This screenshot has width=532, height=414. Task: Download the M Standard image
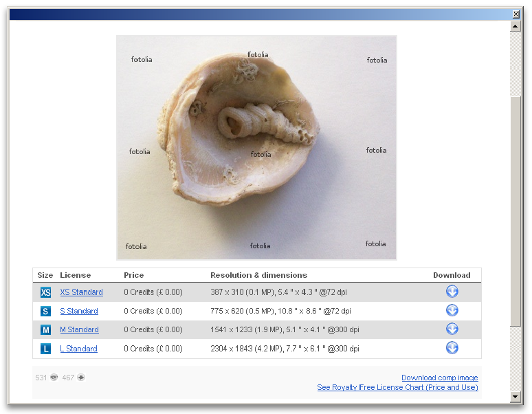(x=452, y=329)
